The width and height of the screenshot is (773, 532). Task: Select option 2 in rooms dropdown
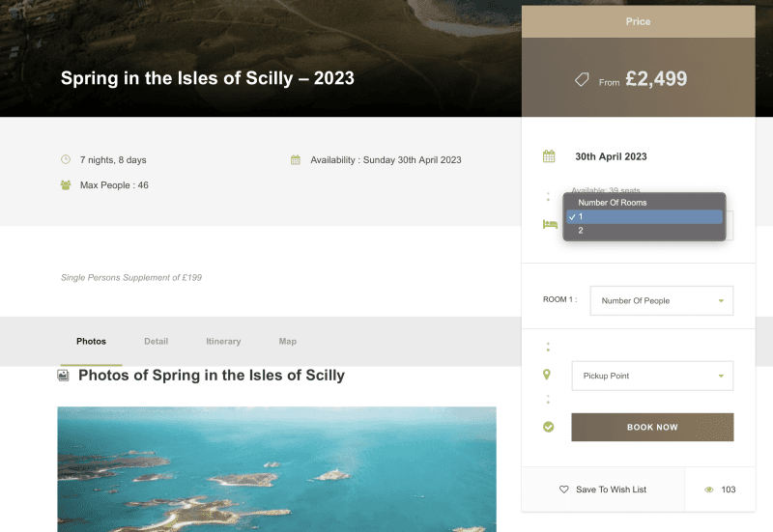(644, 231)
